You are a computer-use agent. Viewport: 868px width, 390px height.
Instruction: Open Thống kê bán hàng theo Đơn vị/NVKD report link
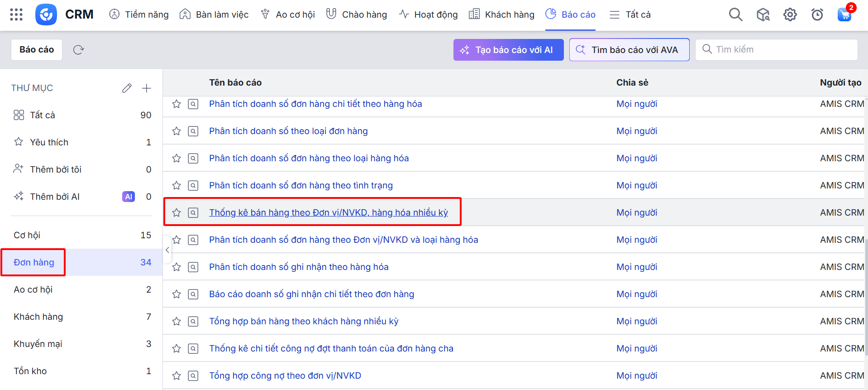328,212
